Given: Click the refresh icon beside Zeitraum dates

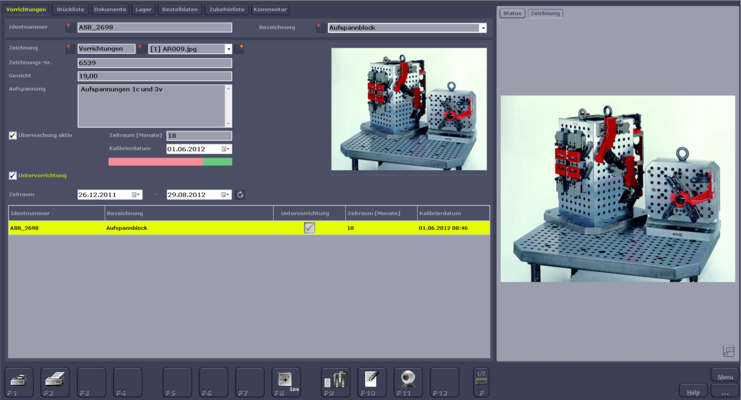Looking at the screenshot, I should [x=240, y=195].
